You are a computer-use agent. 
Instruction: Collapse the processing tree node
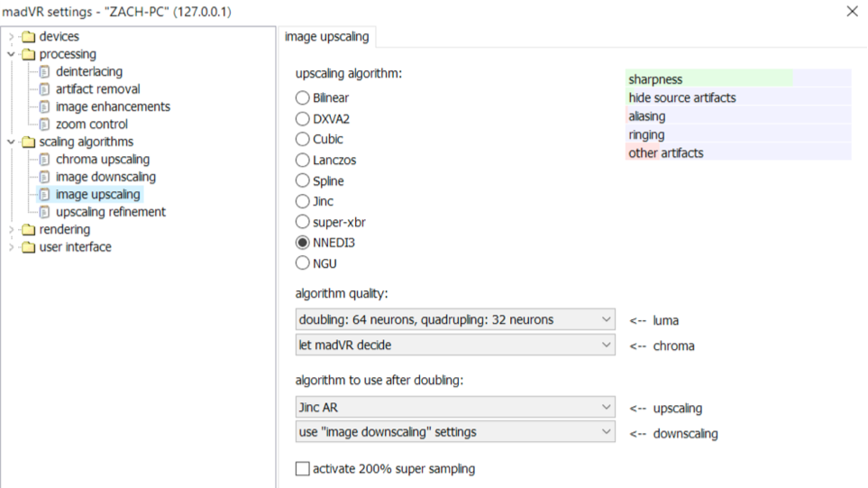click(x=11, y=54)
